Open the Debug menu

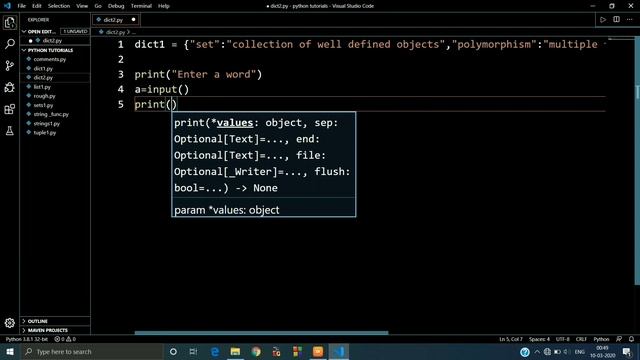pos(116,6)
